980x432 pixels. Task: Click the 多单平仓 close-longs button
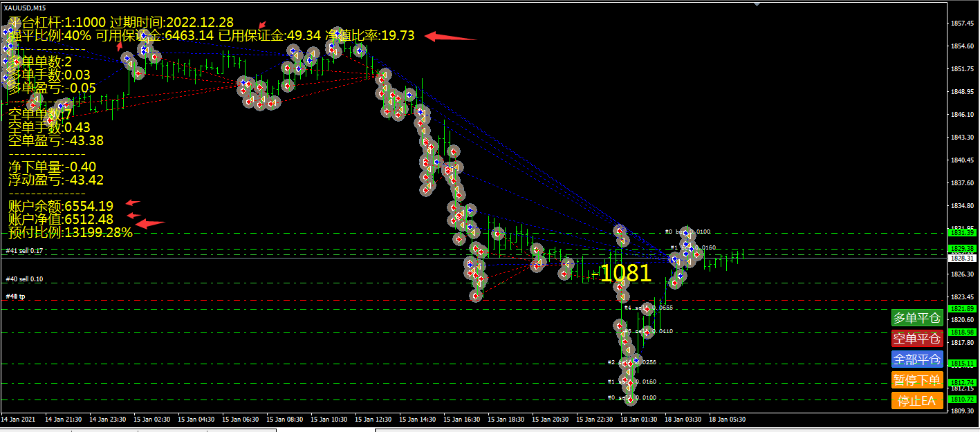(x=917, y=318)
